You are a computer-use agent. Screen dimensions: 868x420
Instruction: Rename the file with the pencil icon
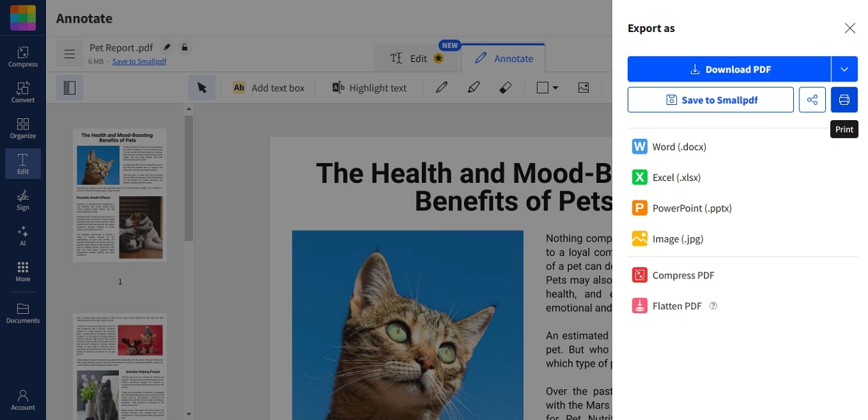[x=166, y=47]
